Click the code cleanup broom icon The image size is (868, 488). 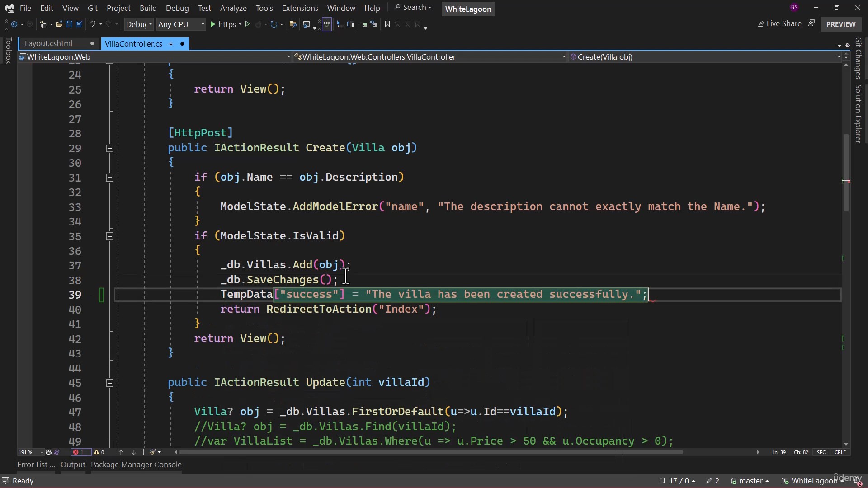point(153,452)
